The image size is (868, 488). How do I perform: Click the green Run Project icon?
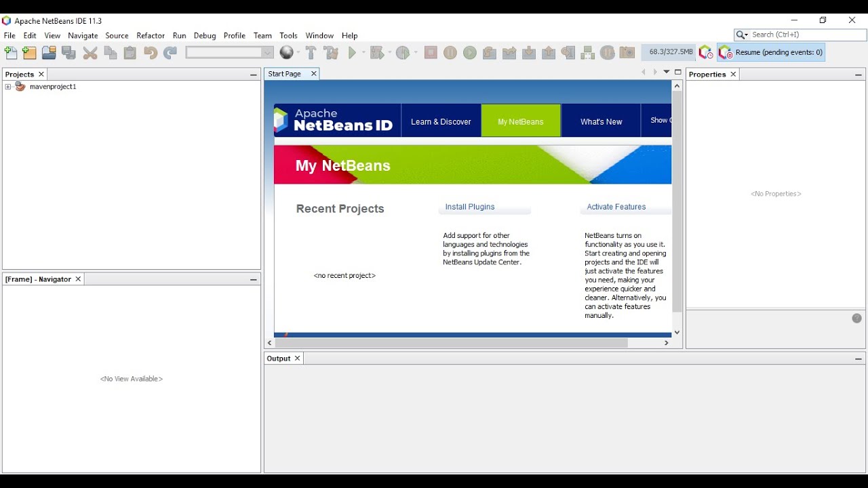click(x=352, y=53)
